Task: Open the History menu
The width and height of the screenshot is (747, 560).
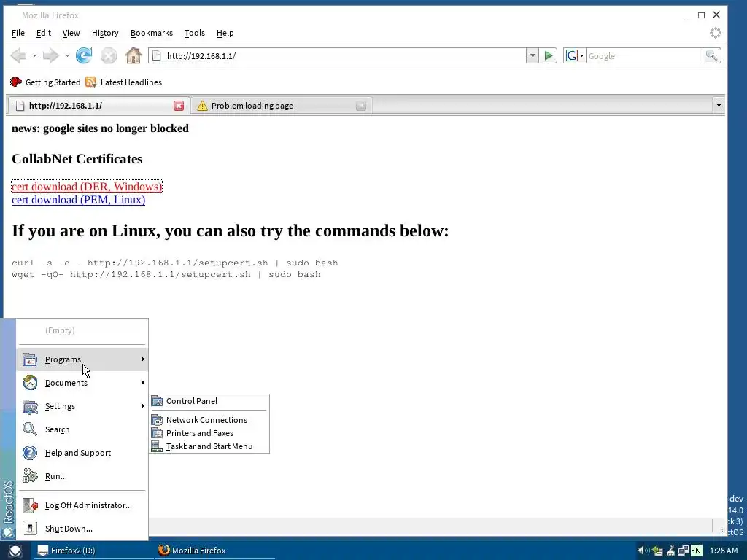Action: click(105, 33)
